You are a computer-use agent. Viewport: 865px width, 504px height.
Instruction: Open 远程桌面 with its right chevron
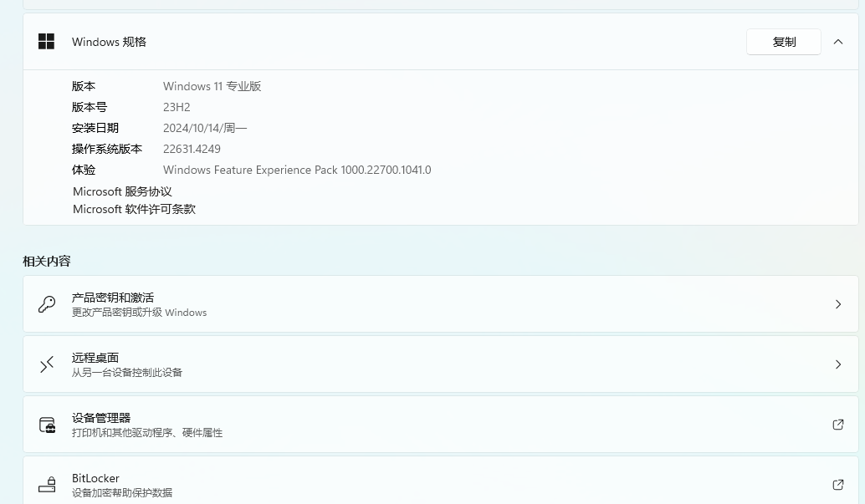point(838,364)
